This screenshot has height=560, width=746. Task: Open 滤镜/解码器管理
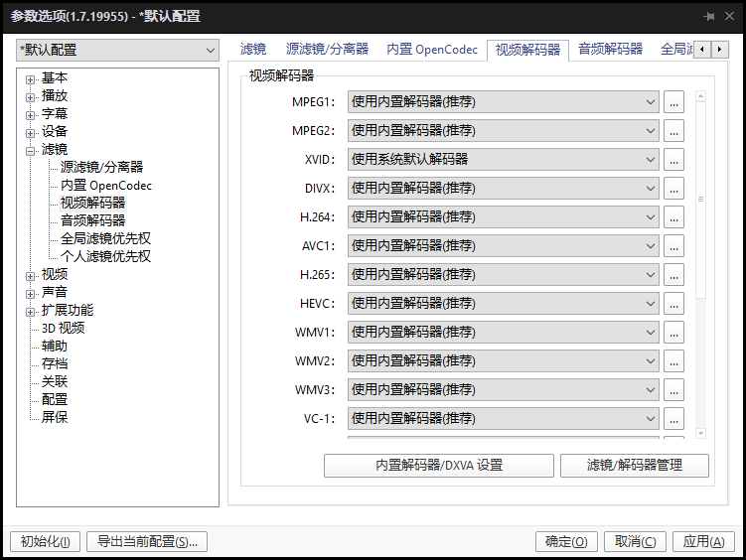click(634, 465)
